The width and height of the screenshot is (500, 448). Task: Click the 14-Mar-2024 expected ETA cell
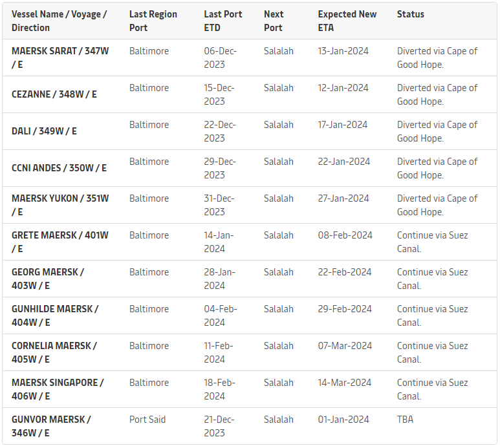pos(345,383)
